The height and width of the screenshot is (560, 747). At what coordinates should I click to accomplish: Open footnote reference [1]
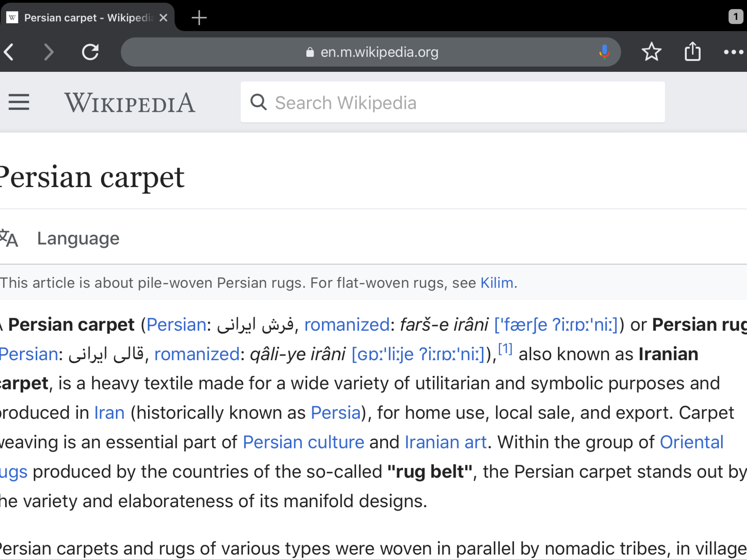[x=505, y=349]
